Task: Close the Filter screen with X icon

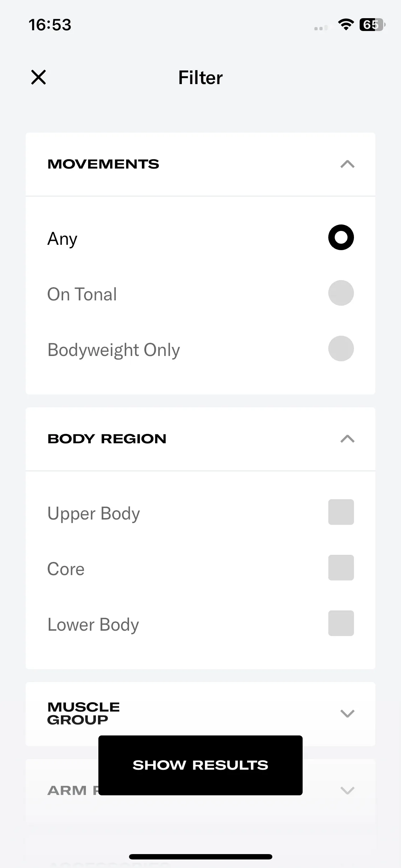Action: (x=38, y=77)
